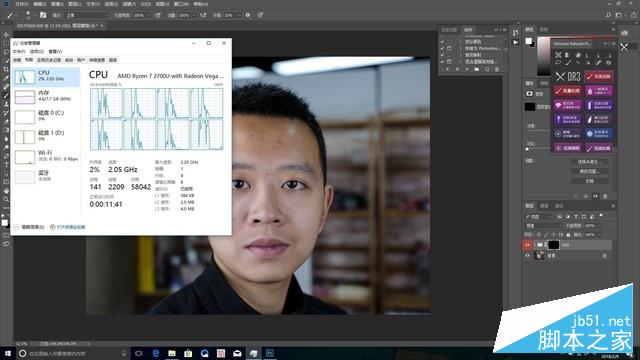This screenshot has width=640, height=360.
Task: Select the Move tool in Photoshop toolbar
Action: tap(6, 35)
